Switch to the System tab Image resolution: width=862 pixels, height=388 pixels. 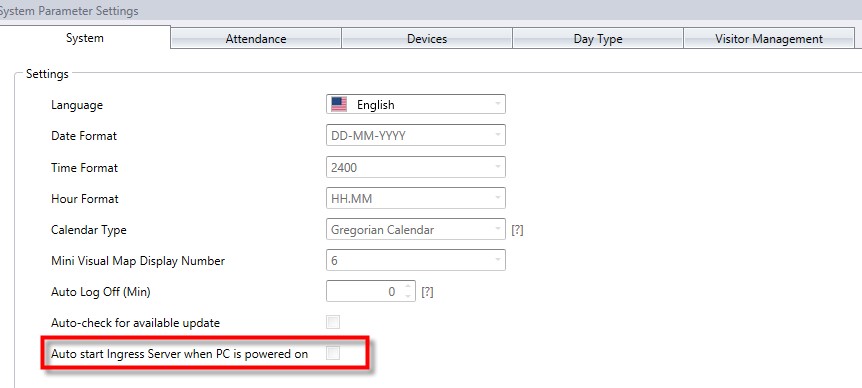point(85,38)
